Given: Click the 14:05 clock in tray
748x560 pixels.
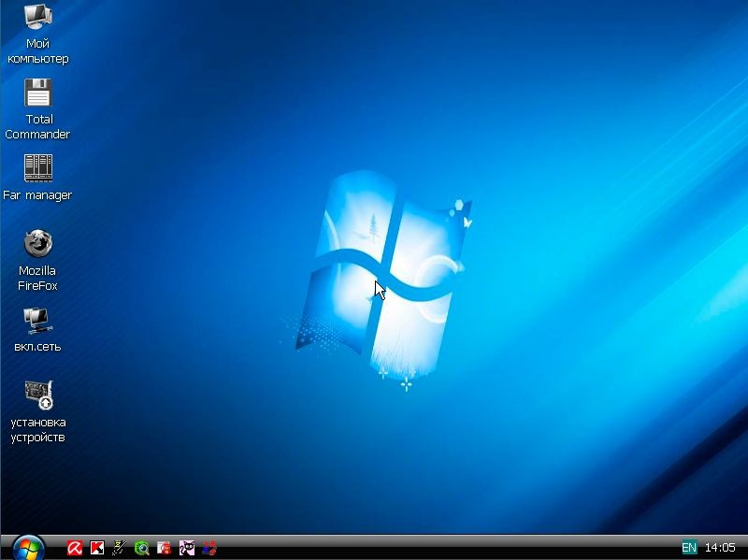Looking at the screenshot, I should [720, 547].
